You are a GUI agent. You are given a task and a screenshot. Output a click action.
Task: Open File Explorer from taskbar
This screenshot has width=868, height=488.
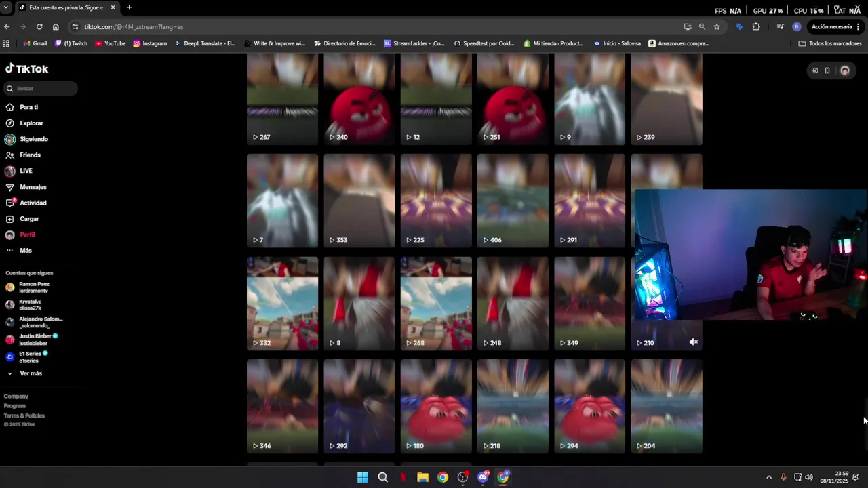[x=422, y=477]
